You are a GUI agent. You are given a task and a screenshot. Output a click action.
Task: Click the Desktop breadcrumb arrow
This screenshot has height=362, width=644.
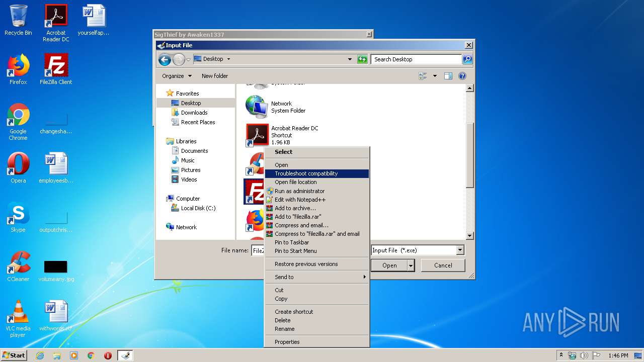(x=228, y=59)
